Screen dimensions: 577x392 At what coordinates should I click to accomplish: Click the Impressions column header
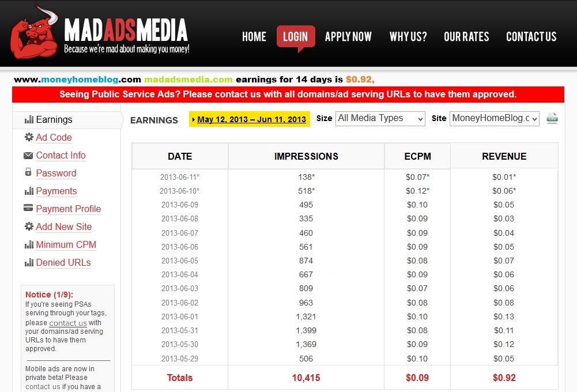[x=306, y=156]
